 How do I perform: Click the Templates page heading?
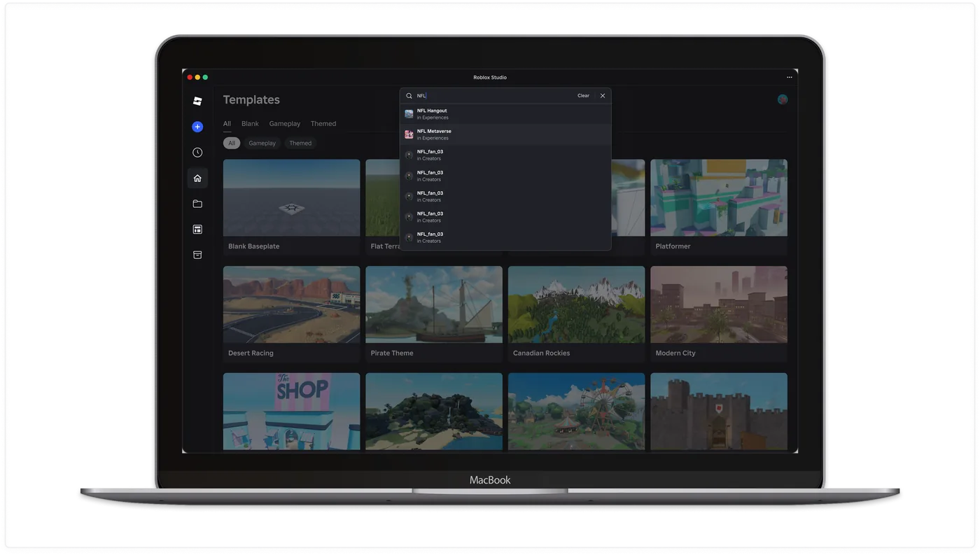pos(251,100)
